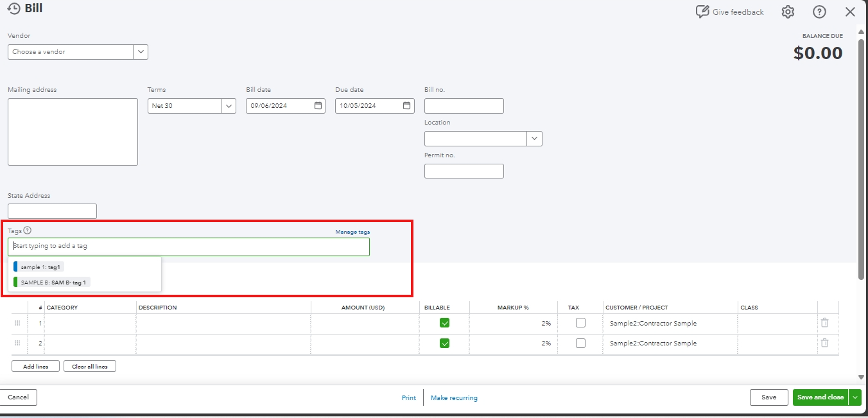Enable Tax on line 1
Image resolution: width=868 pixels, height=418 pixels.
[x=580, y=323]
